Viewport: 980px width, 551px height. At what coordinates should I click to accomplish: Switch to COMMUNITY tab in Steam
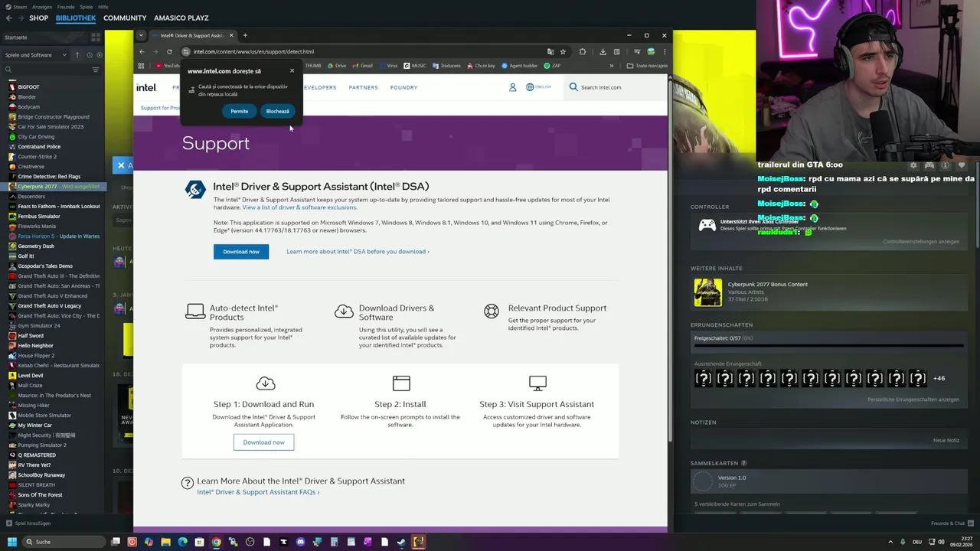click(125, 18)
